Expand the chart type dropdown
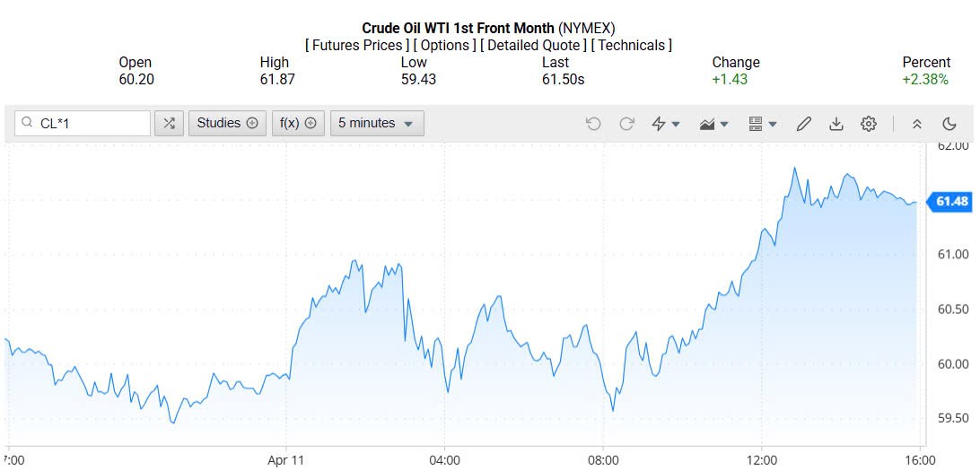This screenshot has height=470, width=980. [713, 124]
